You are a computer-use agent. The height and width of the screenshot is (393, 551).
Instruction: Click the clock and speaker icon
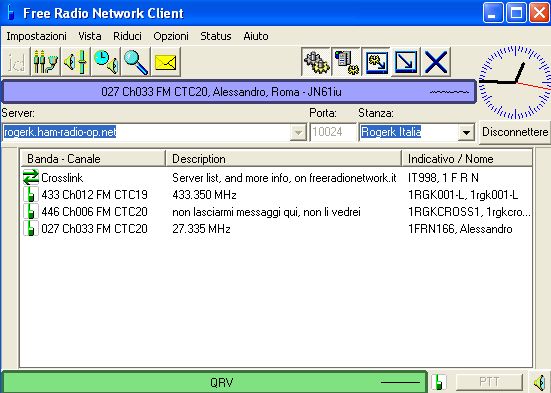tap(105, 62)
